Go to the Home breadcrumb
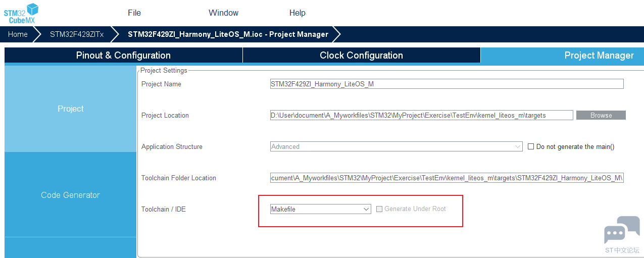 18,34
